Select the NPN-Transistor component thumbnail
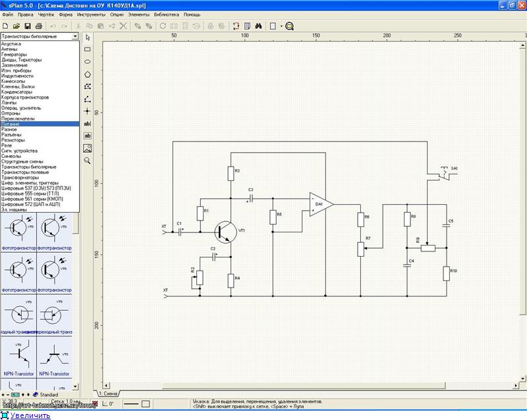The image size is (527, 420). pos(18,356)
